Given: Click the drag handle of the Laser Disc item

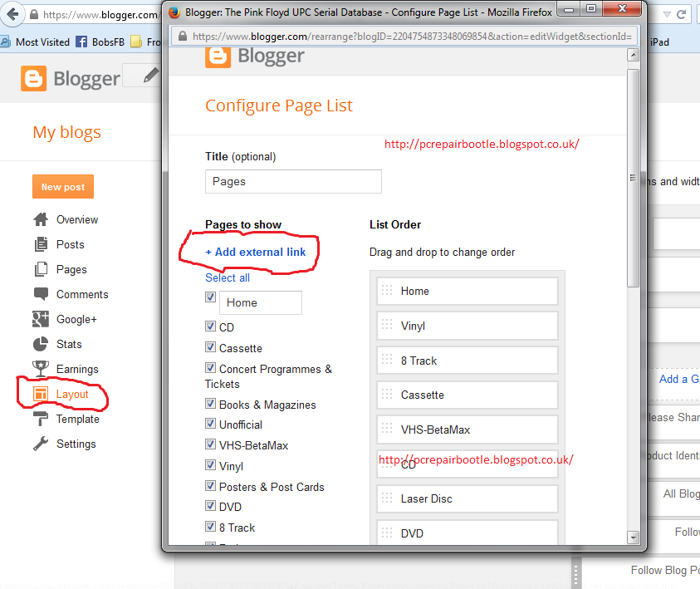Looking at the screenshot, I should pos(387,498).
